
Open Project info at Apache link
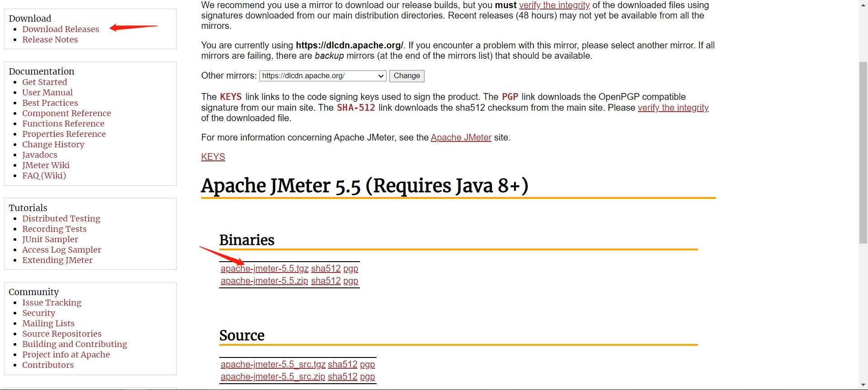click(66, 355)
